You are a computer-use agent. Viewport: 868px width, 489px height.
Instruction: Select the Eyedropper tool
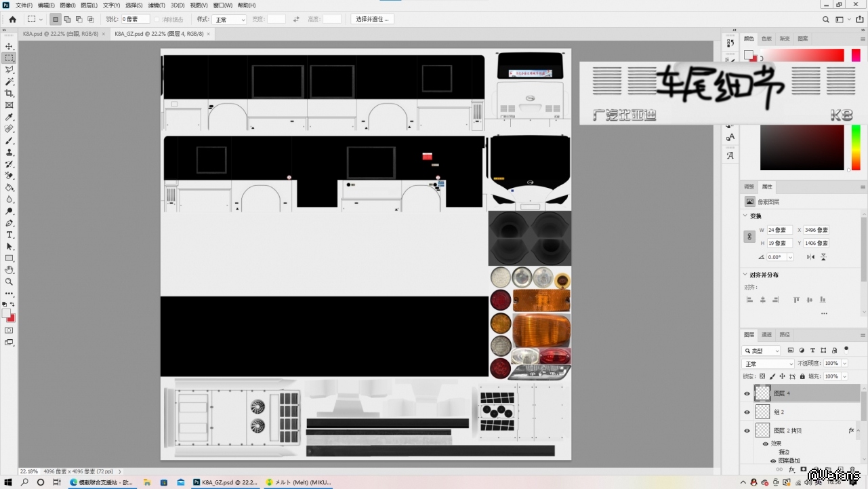[x=9, y=117]
